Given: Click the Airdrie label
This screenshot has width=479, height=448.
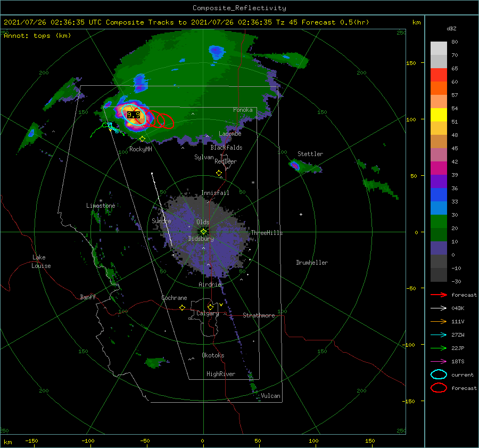Looking at the screenshot, I should point(210,284).
